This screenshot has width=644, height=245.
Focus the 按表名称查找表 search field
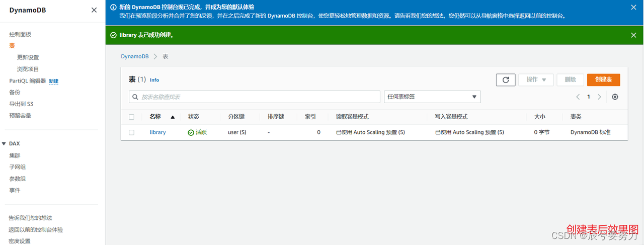(255, 97)
